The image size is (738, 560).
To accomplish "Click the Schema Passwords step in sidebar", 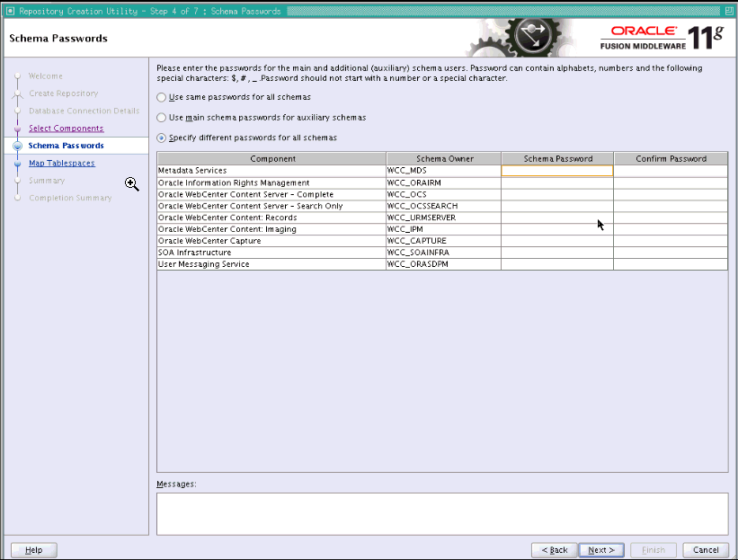I will 66,146.
